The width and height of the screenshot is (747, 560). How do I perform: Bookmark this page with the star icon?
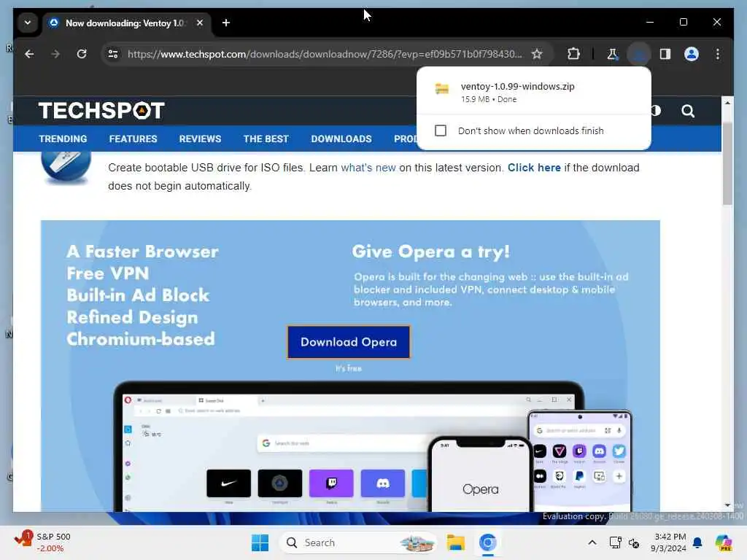[x=537, y=54]
